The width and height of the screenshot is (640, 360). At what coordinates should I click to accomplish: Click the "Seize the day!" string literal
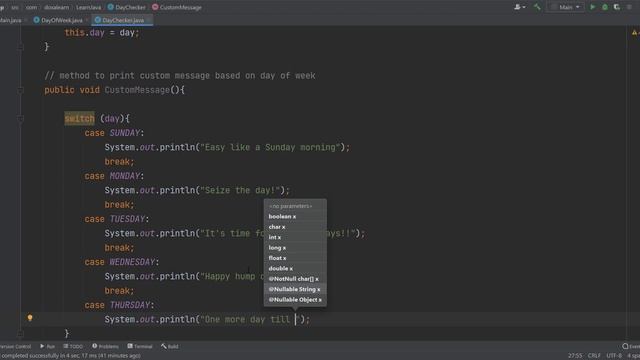point(240,190)
